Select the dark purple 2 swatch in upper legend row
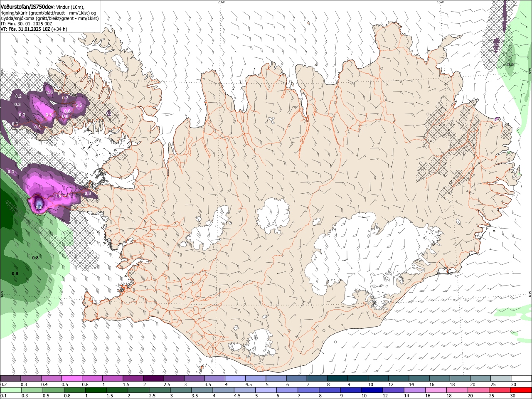The width and height of the screenshot is (532, 399). click(153, 379)
